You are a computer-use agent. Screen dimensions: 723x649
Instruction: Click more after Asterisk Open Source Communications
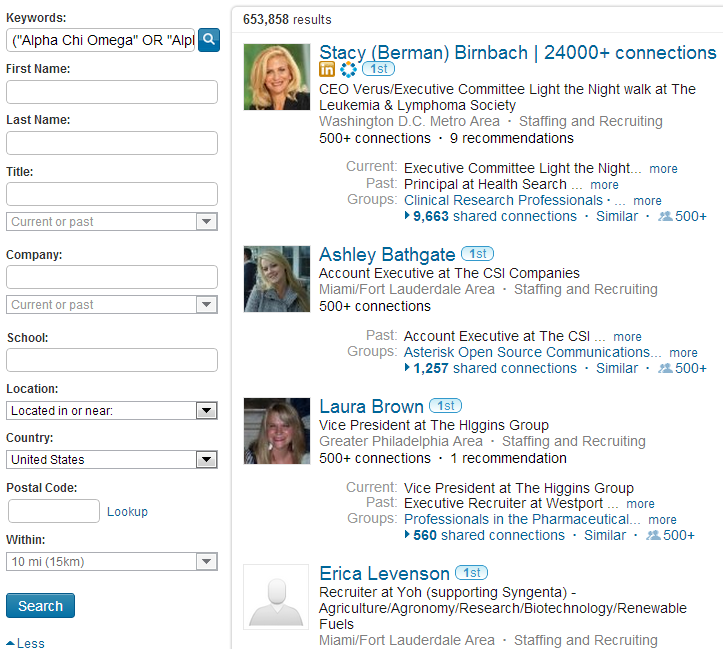pos(683,353)
